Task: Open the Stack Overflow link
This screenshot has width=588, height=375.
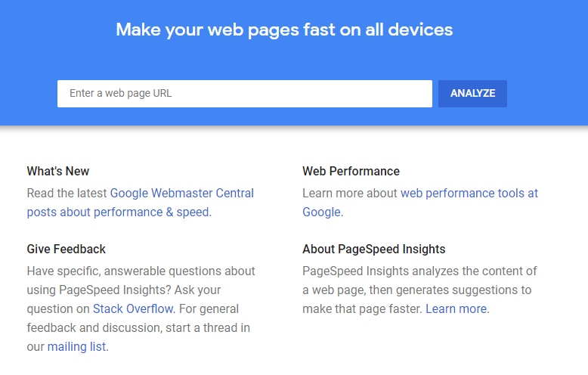Action: [x=133, y=309]
